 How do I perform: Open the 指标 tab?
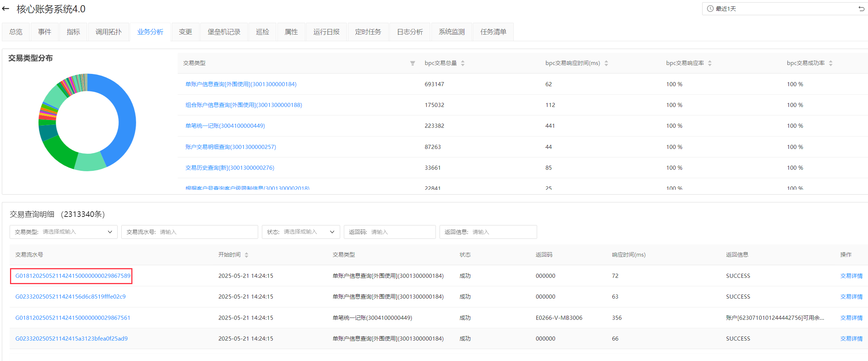click(x=73, y=32)
